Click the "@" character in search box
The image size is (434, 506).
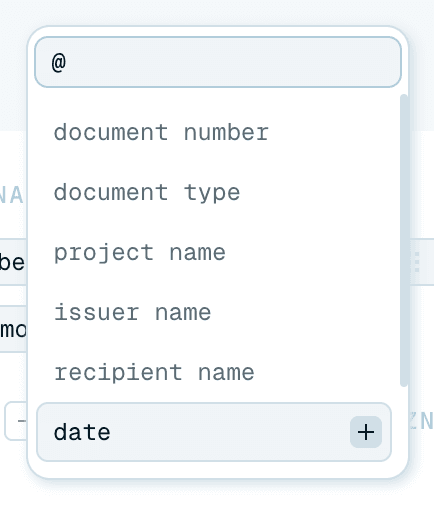(x=59, y=62)
